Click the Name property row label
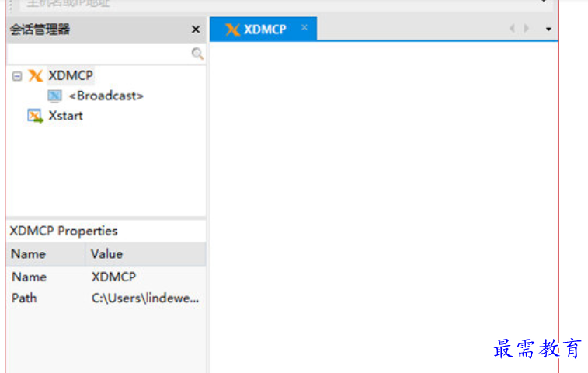Viewport: 588px width, 373px height. point(29,277)
